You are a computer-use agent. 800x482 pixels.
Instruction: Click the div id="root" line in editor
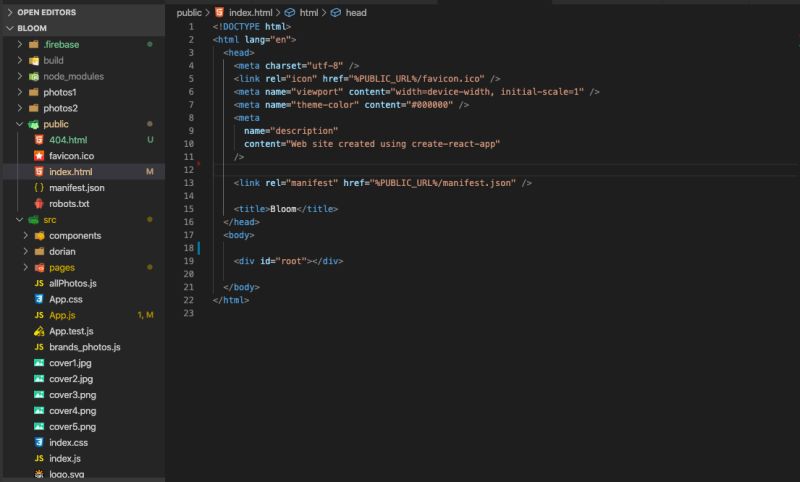288,261
